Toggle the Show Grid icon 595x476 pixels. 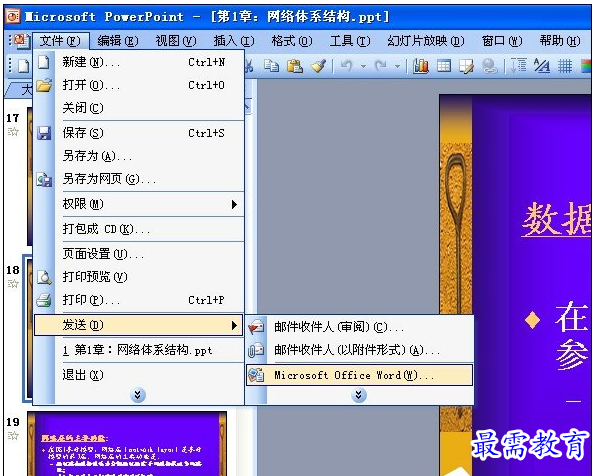click(x=565, y=66)
